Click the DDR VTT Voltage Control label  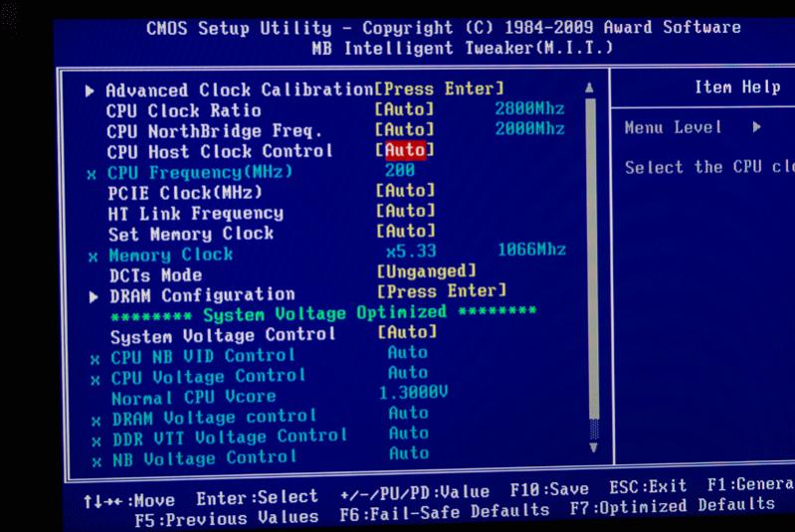[x=230, y=438]
